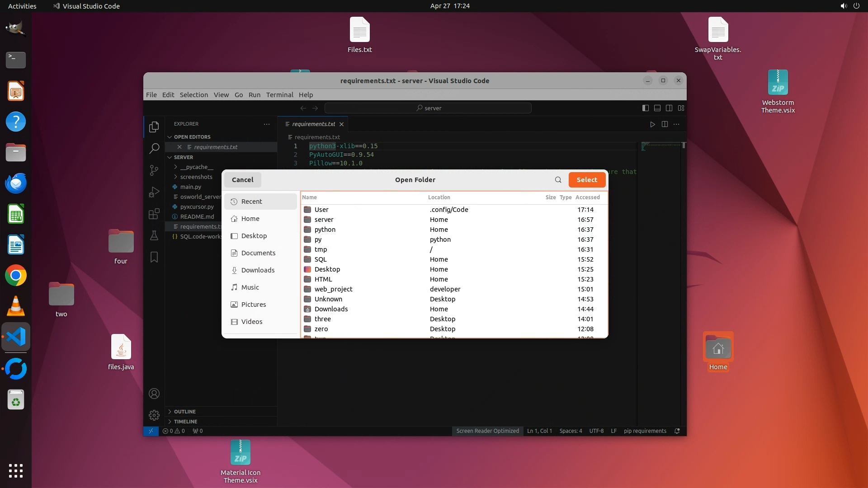Open Run and Debug view icon

tap(154, 192)
